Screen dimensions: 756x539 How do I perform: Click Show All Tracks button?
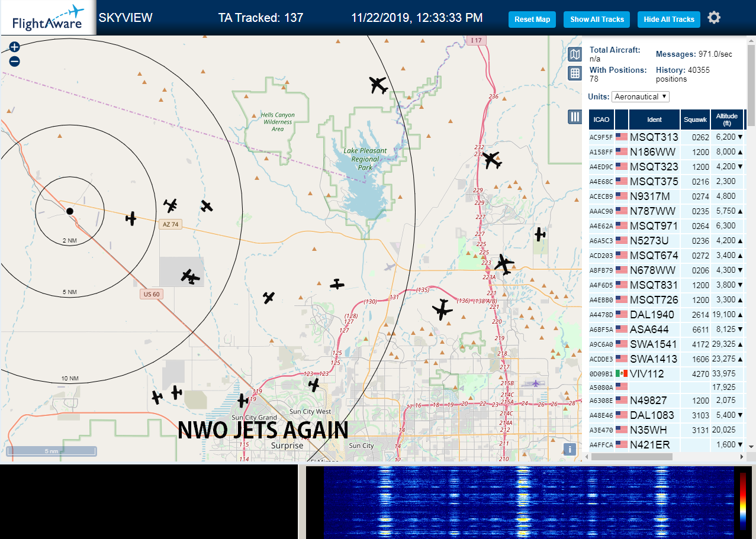[x=597, y=20]
